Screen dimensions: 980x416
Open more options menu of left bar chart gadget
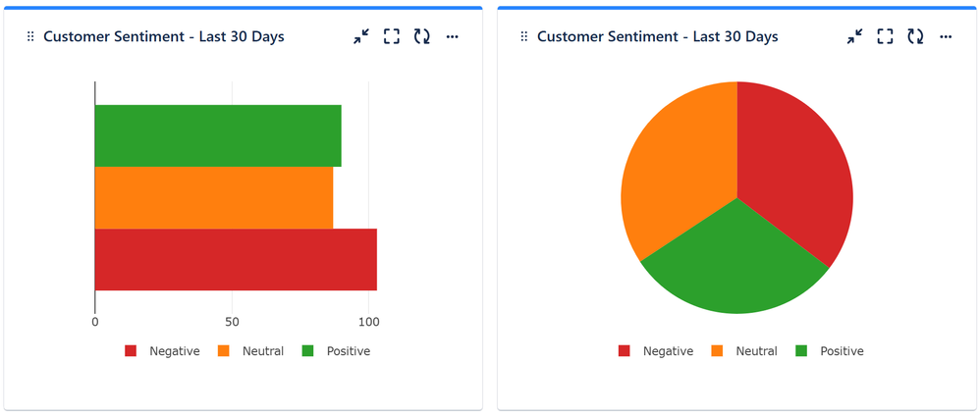point(453,37)
